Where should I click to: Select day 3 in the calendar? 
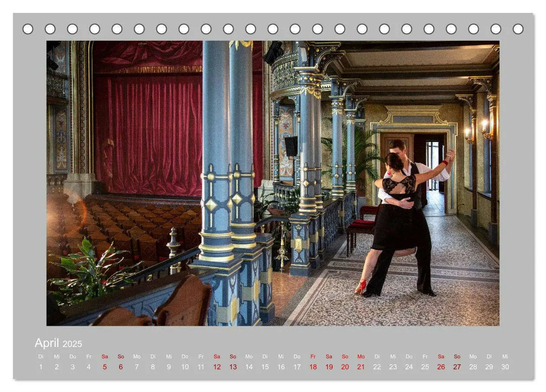pos(73,367)
